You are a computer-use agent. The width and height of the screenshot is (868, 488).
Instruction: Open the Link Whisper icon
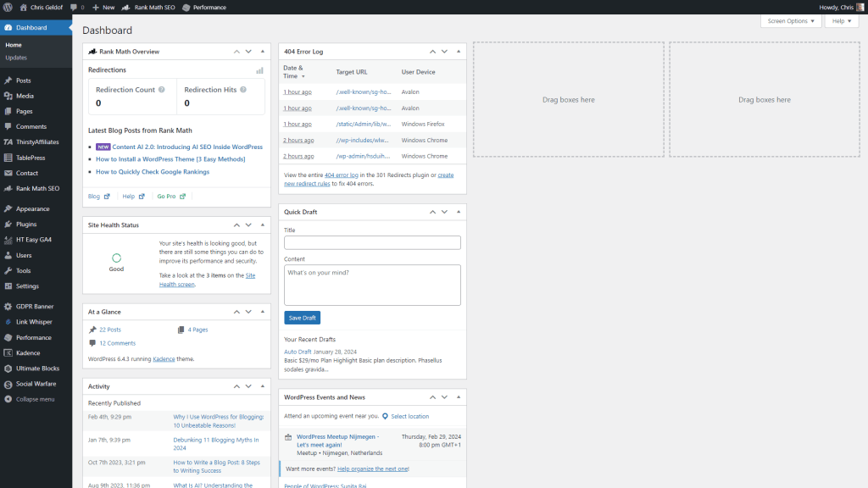pyautogui.click(x=8, y=321)
